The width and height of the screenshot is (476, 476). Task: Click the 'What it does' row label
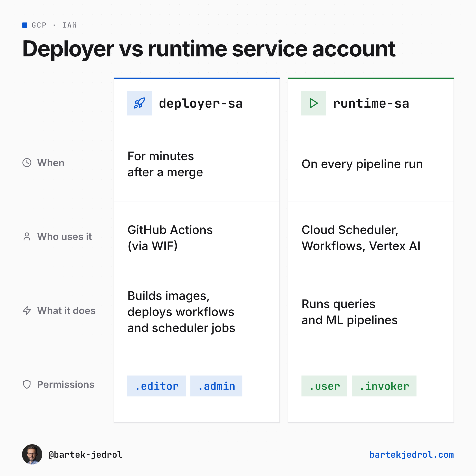66,311
